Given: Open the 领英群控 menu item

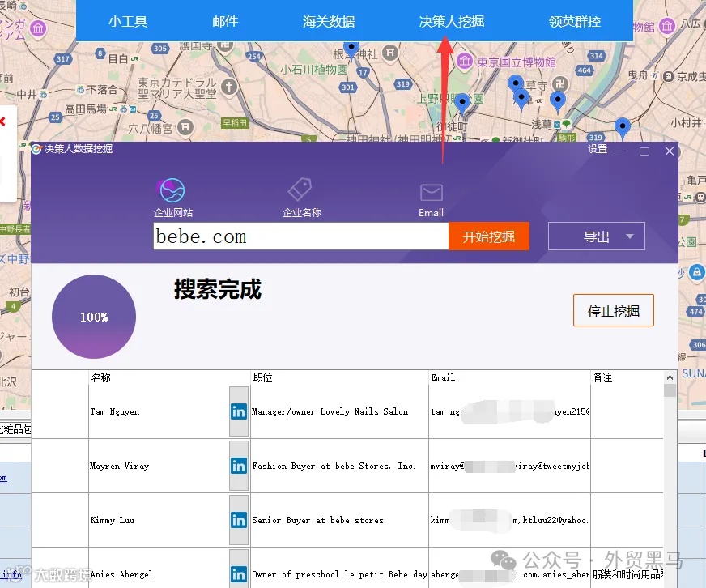Looking at the screenshot, I should 575,21.
